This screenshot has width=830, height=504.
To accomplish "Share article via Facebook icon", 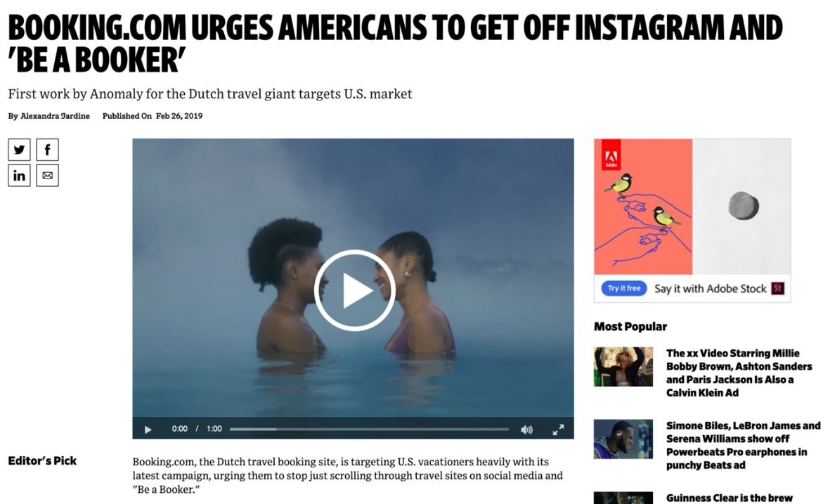I will [48, 150].
